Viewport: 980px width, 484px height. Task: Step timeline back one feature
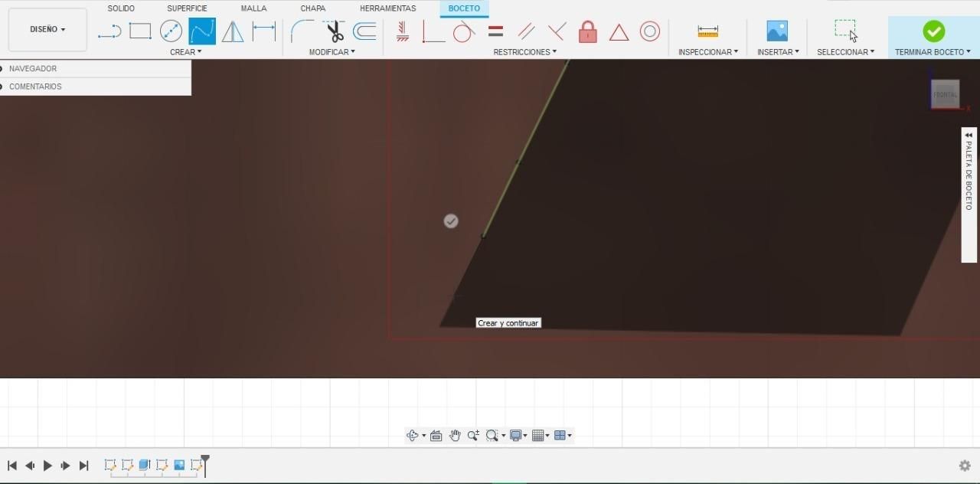click(x=30, y=466)
